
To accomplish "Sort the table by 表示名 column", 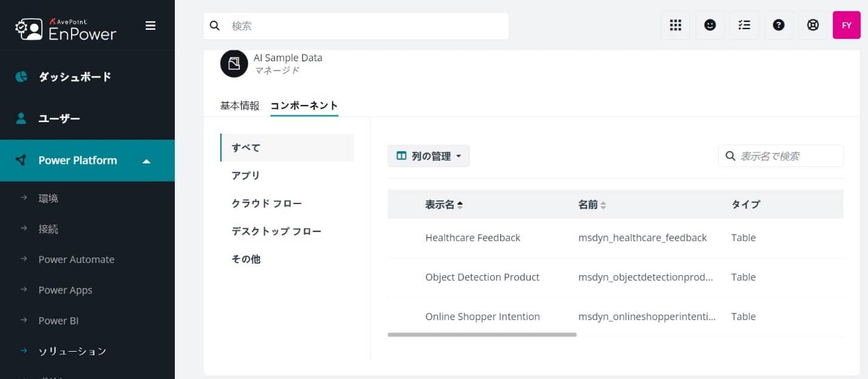I will [444, 205].
